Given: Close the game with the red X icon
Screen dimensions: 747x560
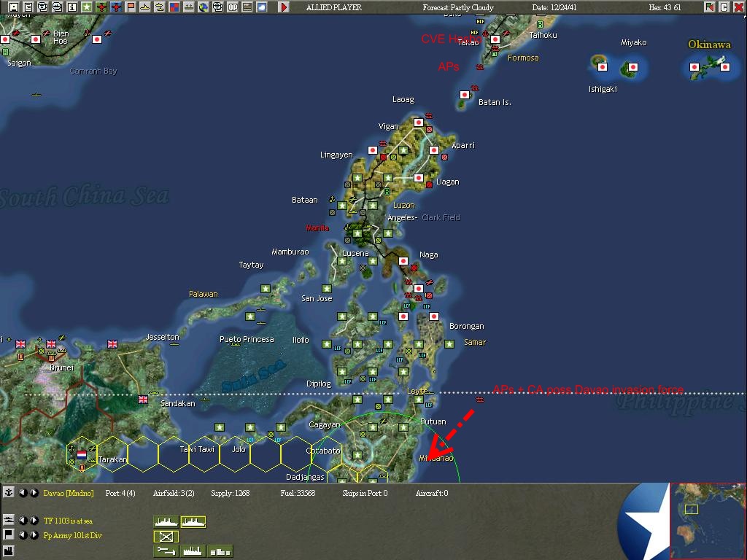Looking at the screenshot, I should tap(738, 7).
